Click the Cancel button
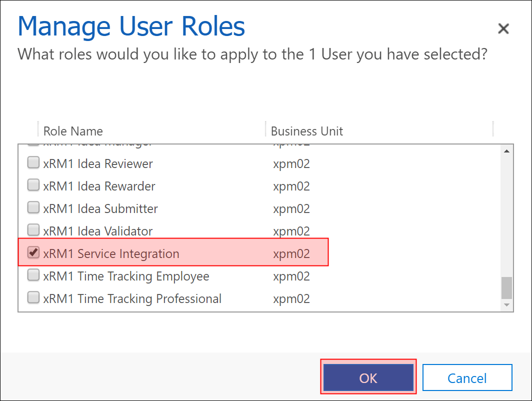 pos(467,378)
